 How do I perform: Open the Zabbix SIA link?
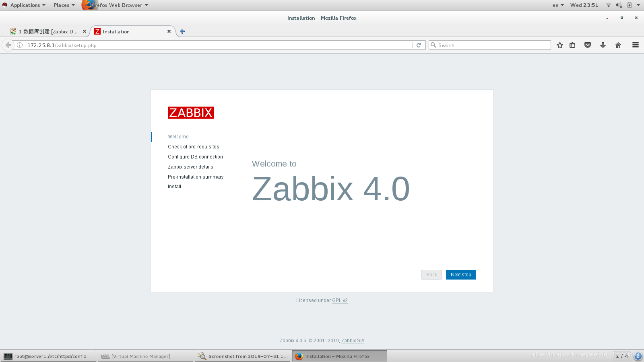[353, 341]
